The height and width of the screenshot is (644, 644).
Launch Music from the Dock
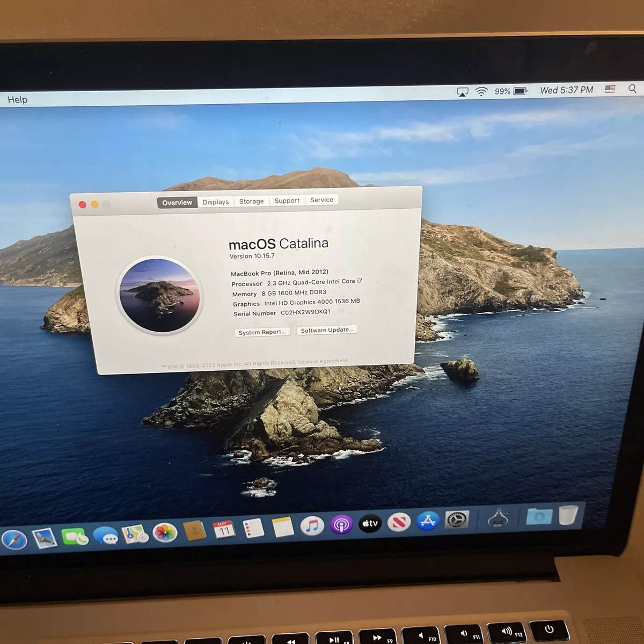point(312,525)
